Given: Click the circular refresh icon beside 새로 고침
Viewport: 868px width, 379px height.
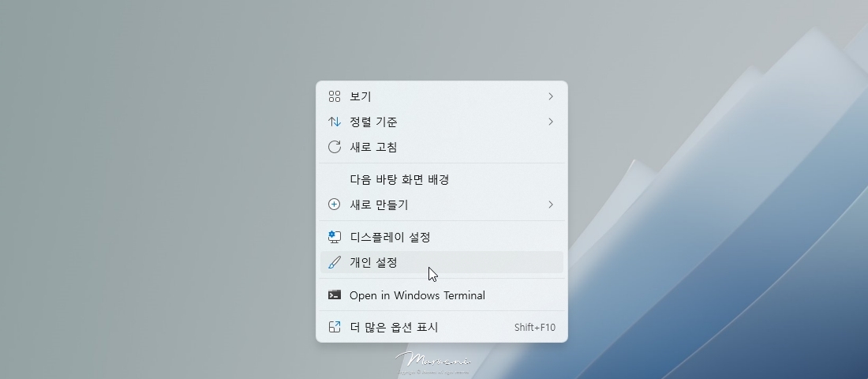Looking at the screenshot, I should [335, 147].
